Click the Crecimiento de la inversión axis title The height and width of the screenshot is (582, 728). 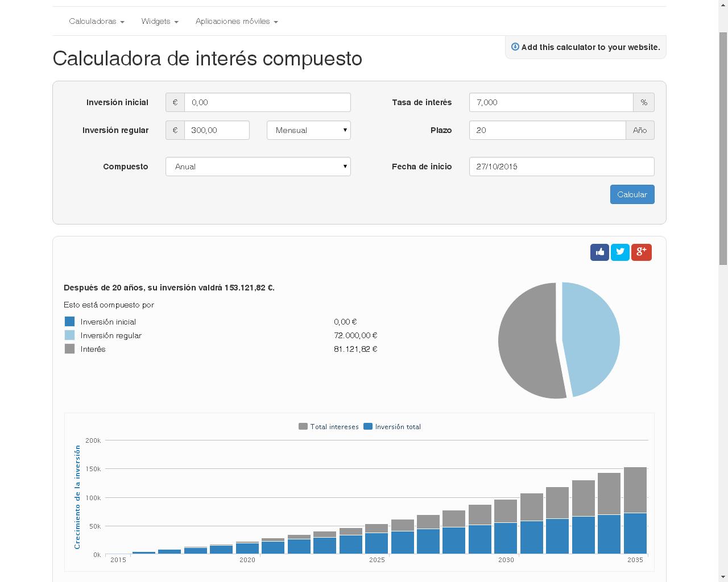coord(77,497)
